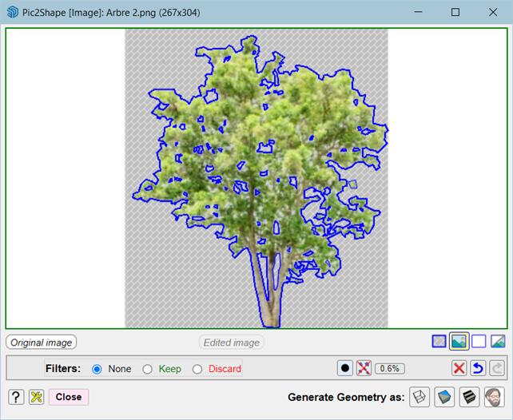Maximize the Pic2Shape window

[x=455, y=13]
